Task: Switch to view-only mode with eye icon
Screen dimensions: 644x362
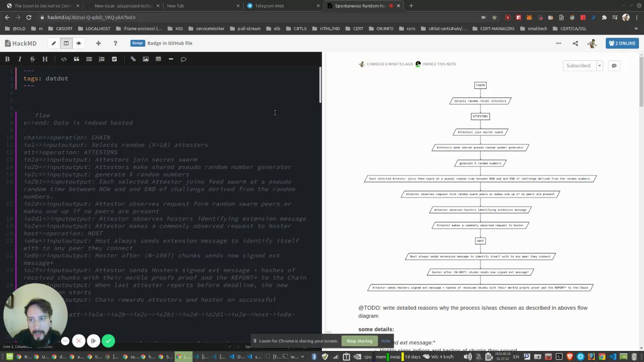Action: 78,43
